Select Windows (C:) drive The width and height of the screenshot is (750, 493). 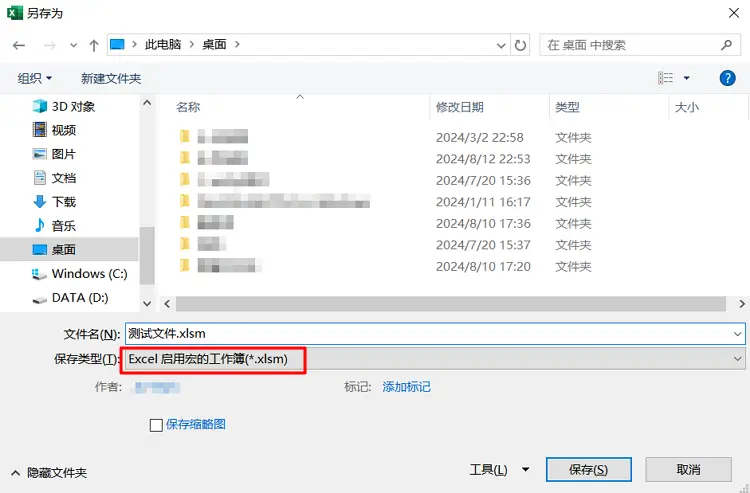79,274
